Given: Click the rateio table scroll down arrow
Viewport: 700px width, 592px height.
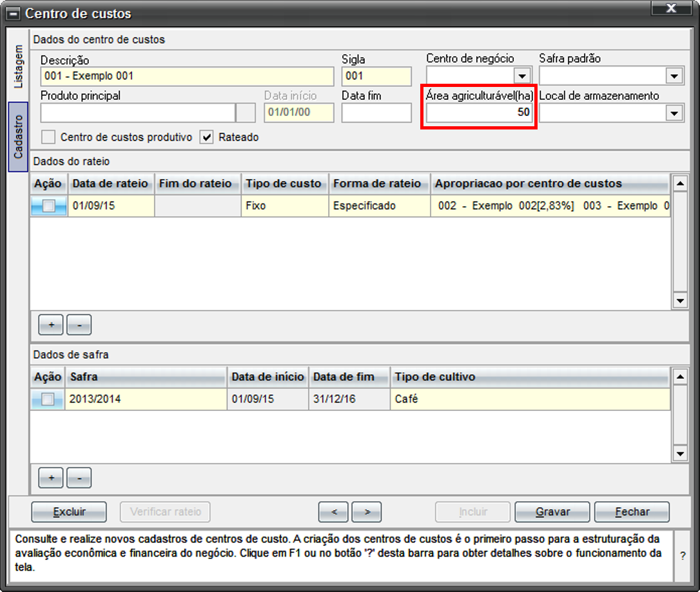Looking at the screenshot, I should [680, 300].
